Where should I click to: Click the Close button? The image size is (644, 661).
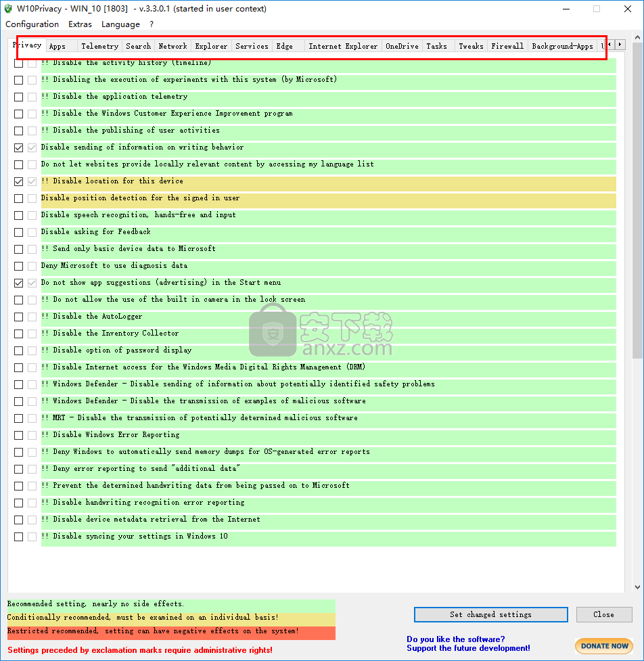coord(604,614)
